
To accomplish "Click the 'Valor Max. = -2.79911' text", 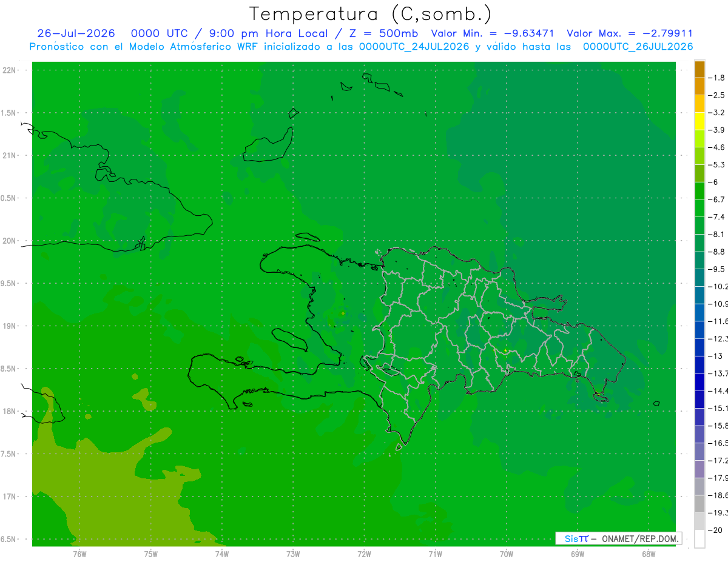I will tap(630, 33).
